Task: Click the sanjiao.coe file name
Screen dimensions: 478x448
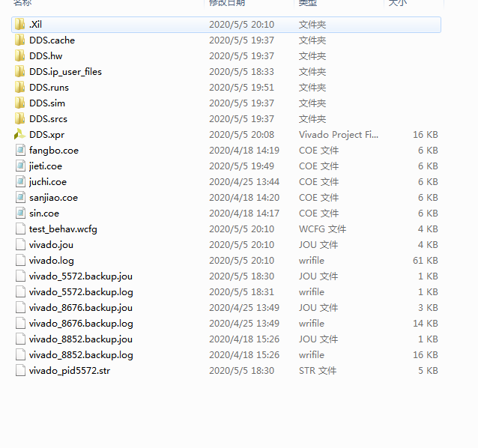Action: point(54,198)
